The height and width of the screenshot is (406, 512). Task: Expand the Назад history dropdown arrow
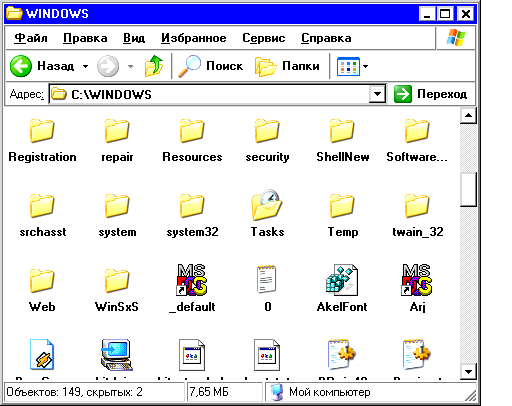85,66
